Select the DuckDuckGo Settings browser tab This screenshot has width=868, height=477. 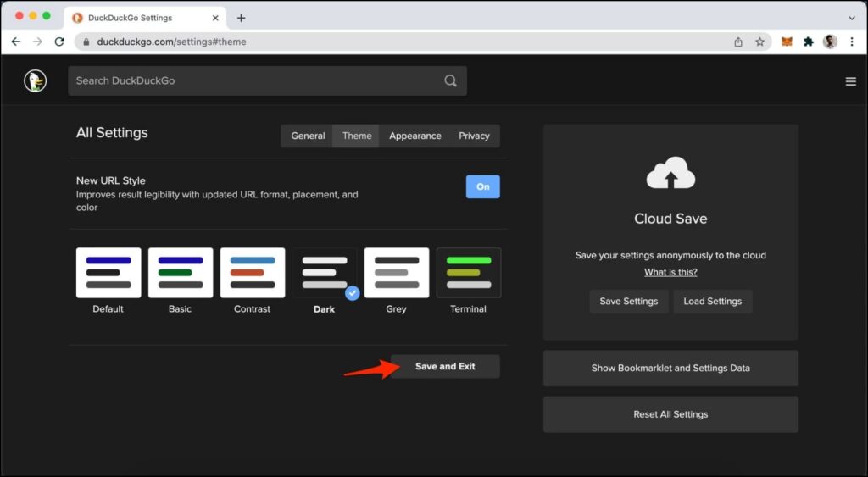click(145, 18)
